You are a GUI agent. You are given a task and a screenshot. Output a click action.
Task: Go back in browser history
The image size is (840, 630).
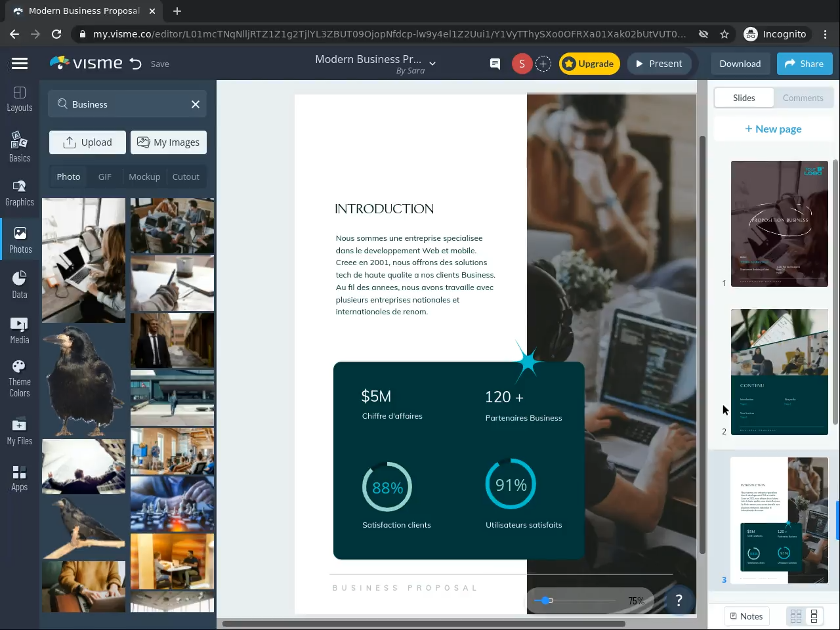pos(14,34)
